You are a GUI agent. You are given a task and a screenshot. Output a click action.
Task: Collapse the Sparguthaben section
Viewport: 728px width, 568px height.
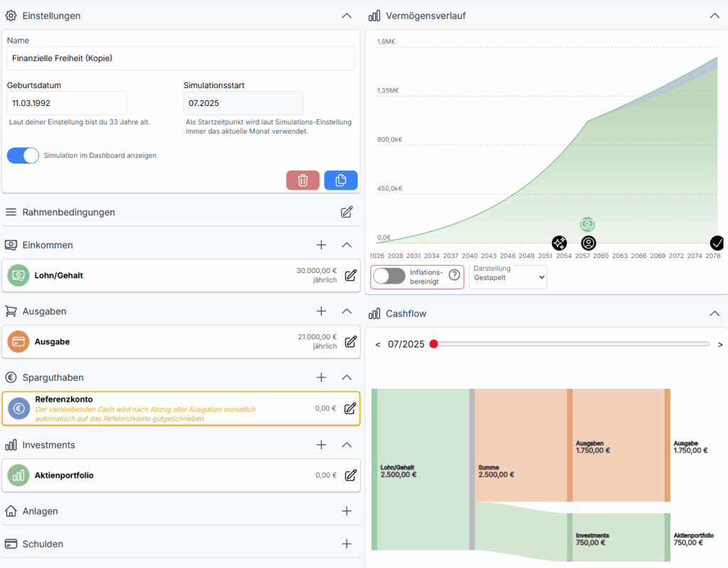coord(347,377)
